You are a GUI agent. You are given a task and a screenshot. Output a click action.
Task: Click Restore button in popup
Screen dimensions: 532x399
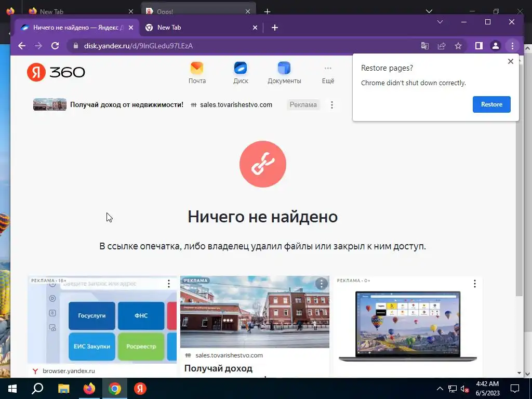[491, 104]
